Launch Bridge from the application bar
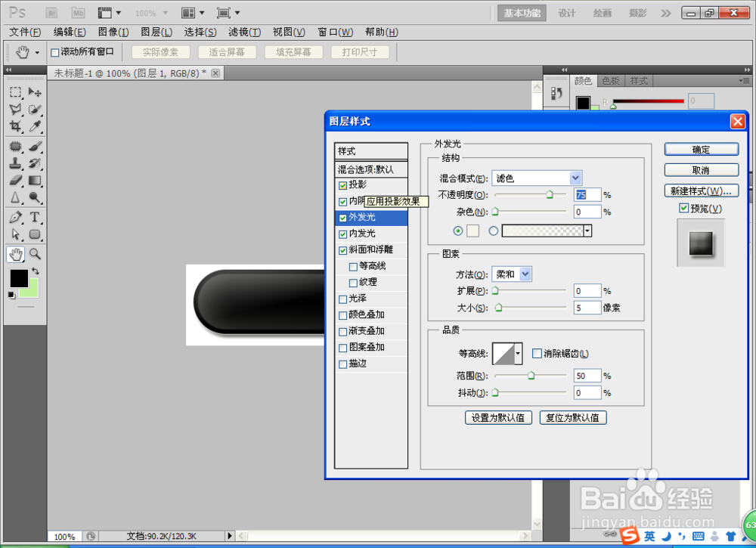 pyautogui.click(x=51, y=13)
